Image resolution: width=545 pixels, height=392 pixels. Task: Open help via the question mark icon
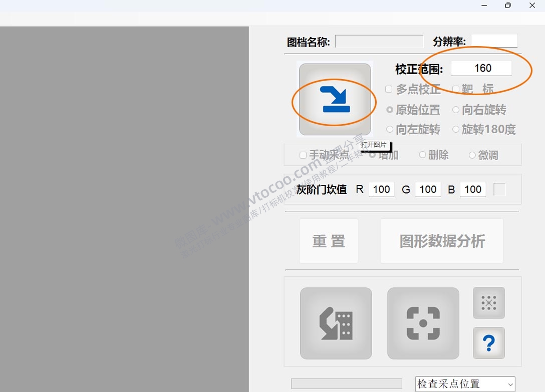click(x=488, y=343)
